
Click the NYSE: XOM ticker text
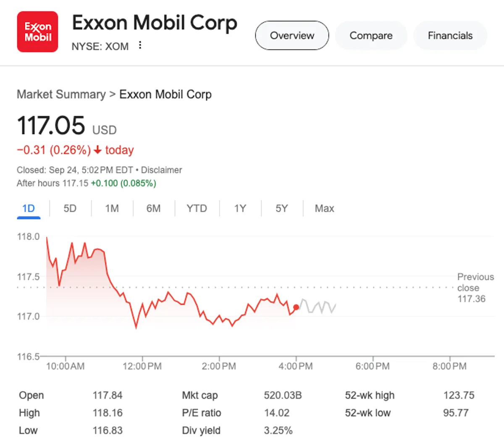click(100, 46)
